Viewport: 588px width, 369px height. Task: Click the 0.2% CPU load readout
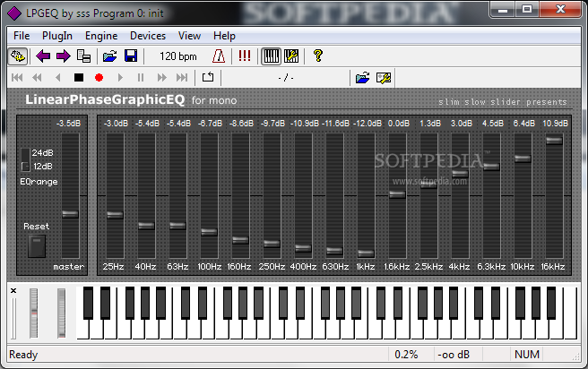[406, 355]
